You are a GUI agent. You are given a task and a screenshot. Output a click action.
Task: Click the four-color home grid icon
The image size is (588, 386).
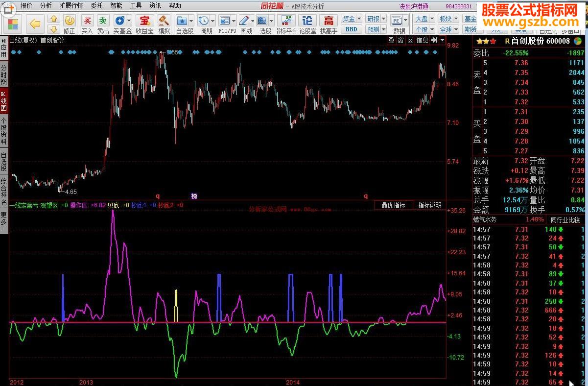13,24
